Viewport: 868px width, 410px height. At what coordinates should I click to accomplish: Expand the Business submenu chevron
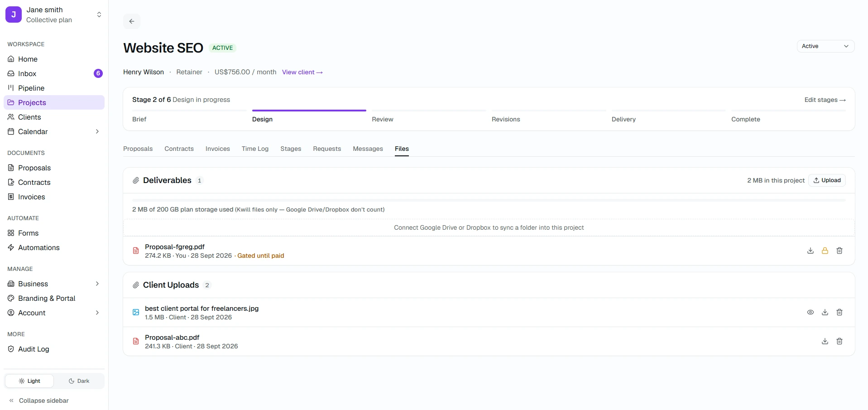[x=97, y=284]
